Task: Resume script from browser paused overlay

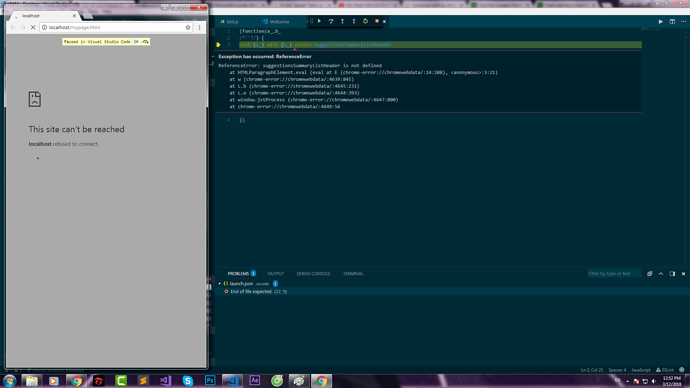Action: 136,42
